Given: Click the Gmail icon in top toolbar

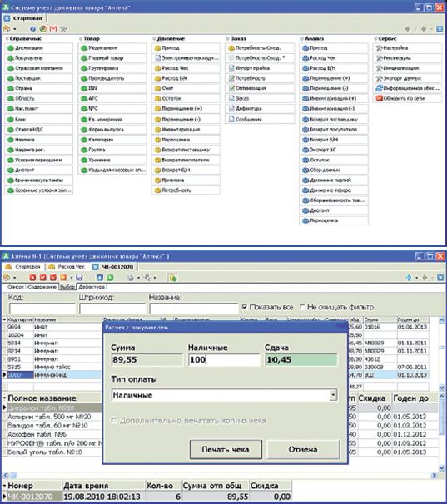Looking at the screenshot, I should tap(53, 29).
